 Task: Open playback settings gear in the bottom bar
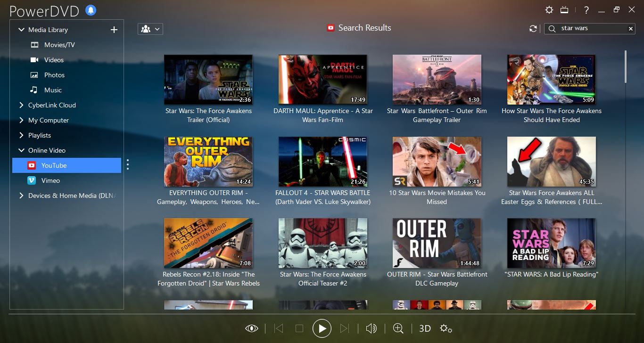[x=446, y=328]
